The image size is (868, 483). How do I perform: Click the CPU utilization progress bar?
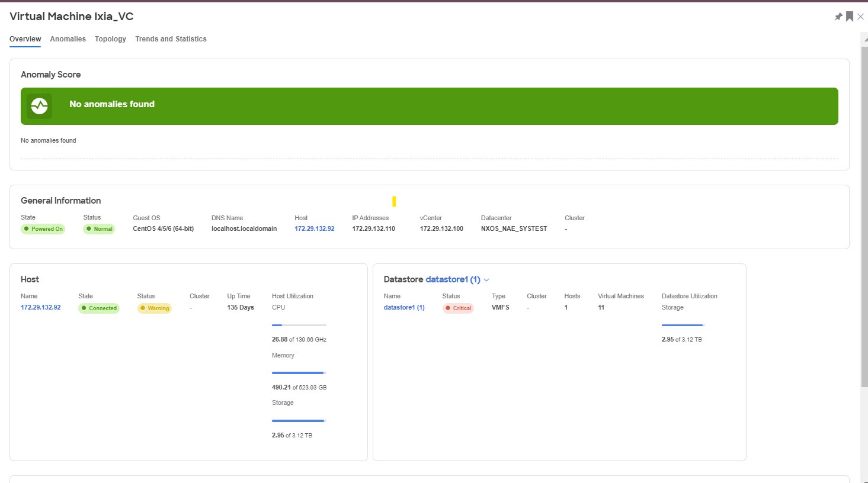point(299,324)
